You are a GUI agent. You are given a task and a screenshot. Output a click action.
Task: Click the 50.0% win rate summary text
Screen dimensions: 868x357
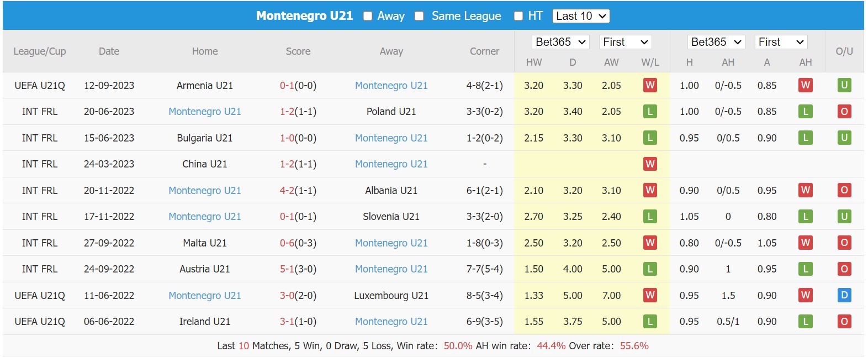(x=459, y=345)
